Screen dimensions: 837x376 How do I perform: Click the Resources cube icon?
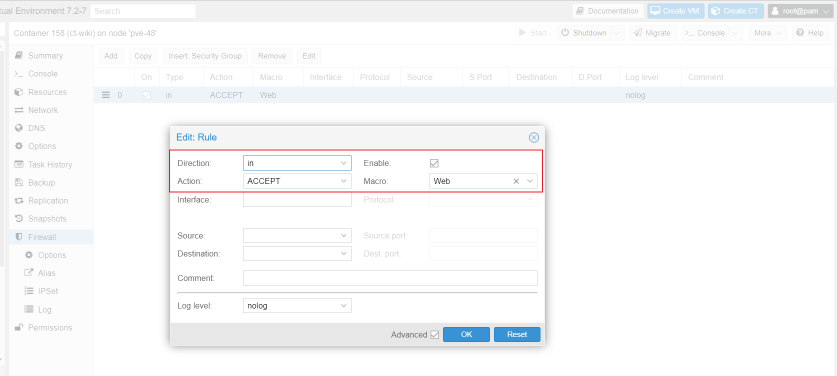(19, 92)
